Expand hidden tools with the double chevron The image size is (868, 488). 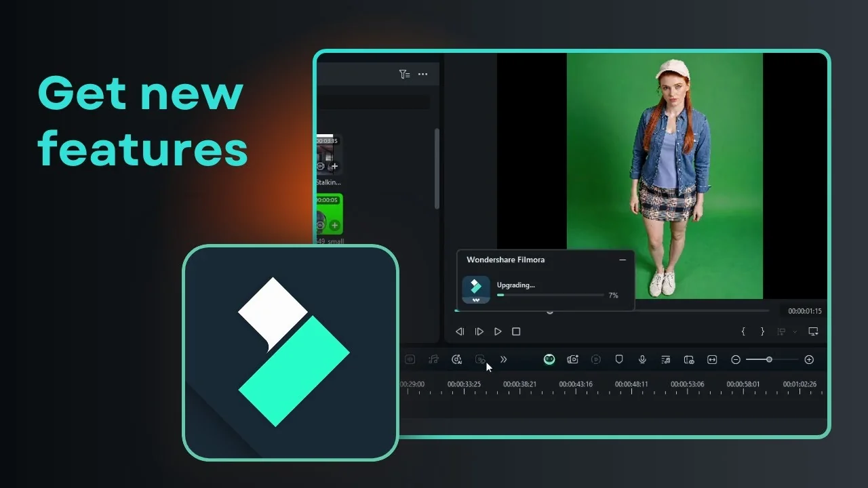[504, 359]
